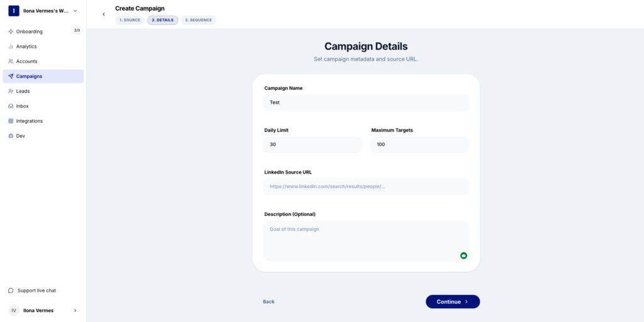Screen dimensions: 644x322
Task: Open Support live chat
Action: click(x=36, y=291)
